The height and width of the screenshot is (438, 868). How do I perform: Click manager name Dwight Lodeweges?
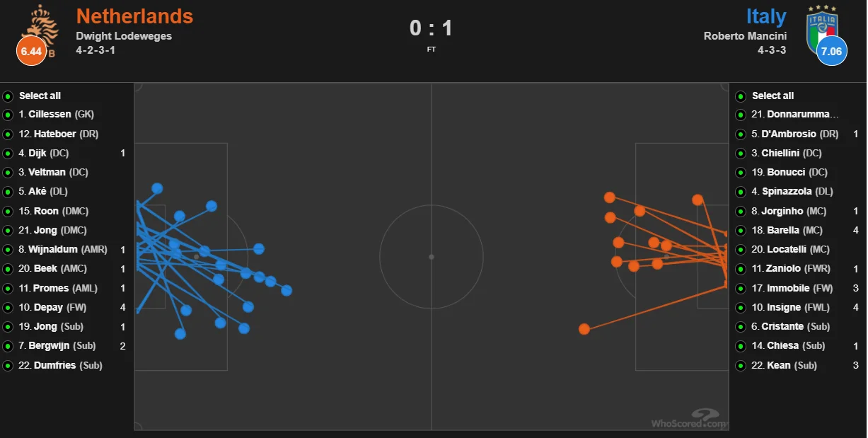[124, 36]
